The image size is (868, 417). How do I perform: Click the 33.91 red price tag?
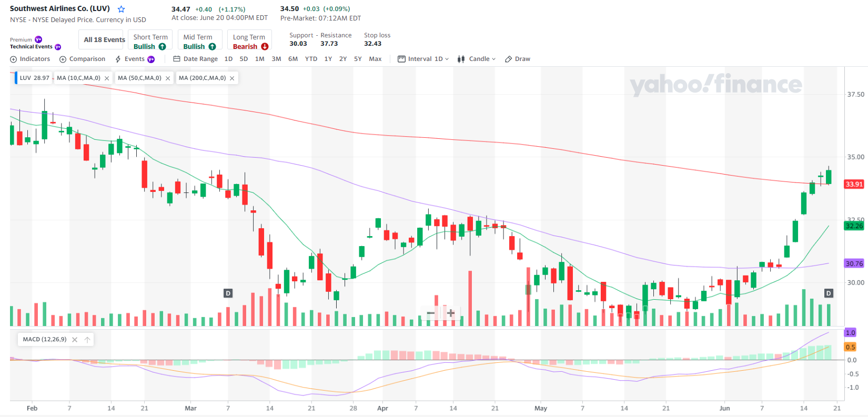click(854, 184)
